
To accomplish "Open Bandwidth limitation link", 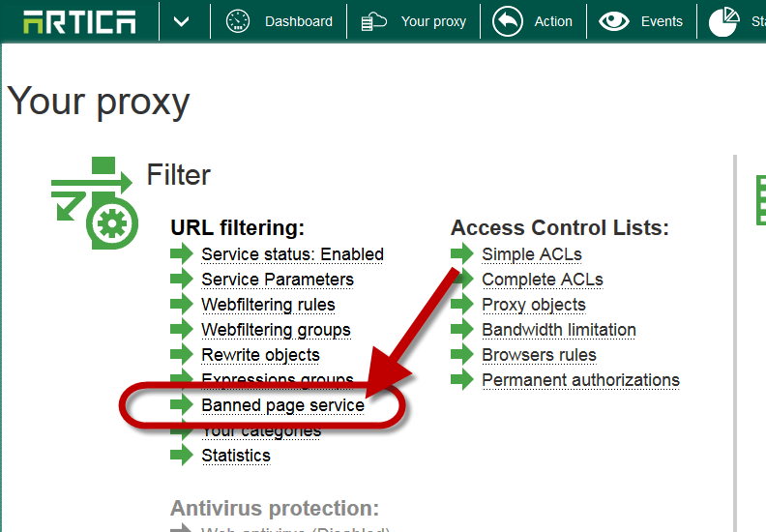I will point(559,330).
